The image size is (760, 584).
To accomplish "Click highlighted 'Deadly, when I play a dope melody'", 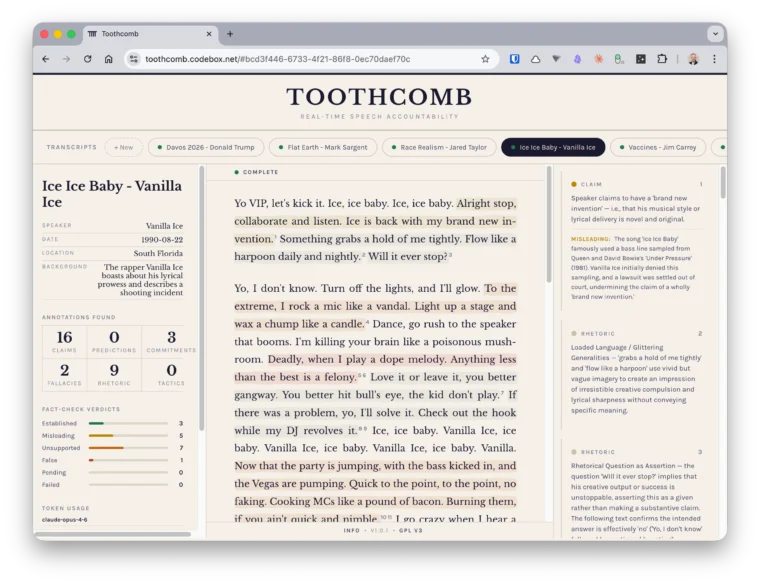I will (x=375, y=368).
